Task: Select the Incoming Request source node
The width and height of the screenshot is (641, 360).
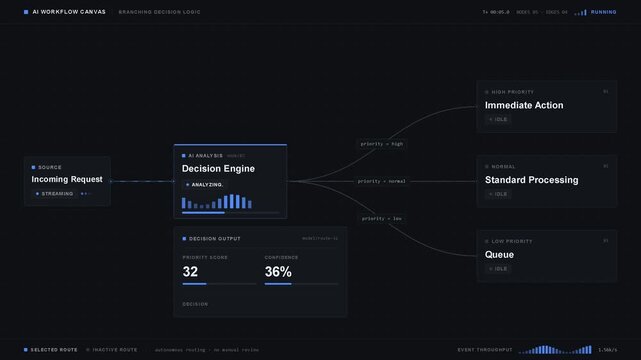Action: point(67,181)
